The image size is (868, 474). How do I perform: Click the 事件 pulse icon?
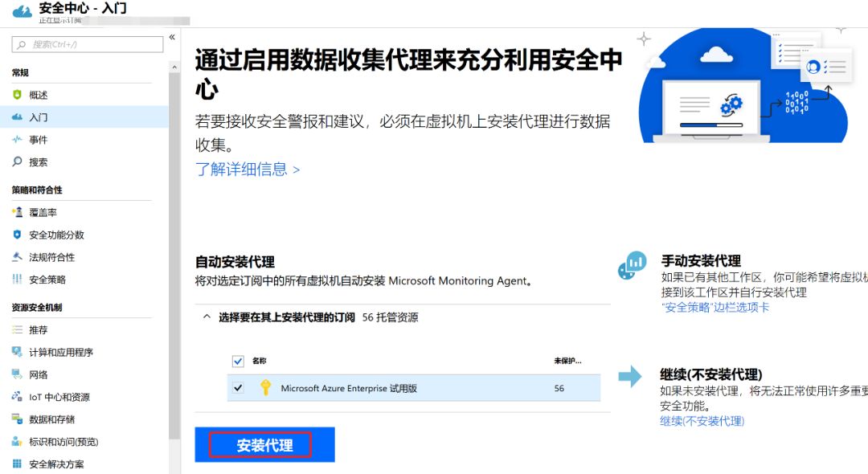pyautogui.click(x=17, y=139)
